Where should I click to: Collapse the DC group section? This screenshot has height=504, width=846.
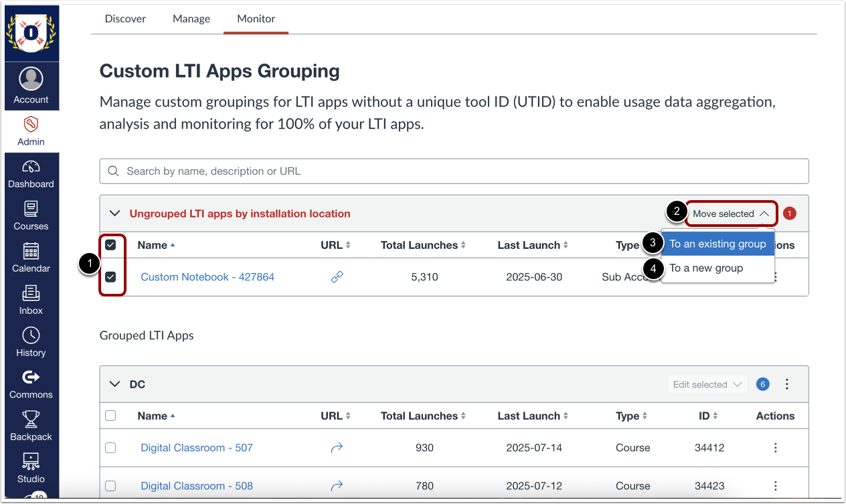click(x=114, y=384)
